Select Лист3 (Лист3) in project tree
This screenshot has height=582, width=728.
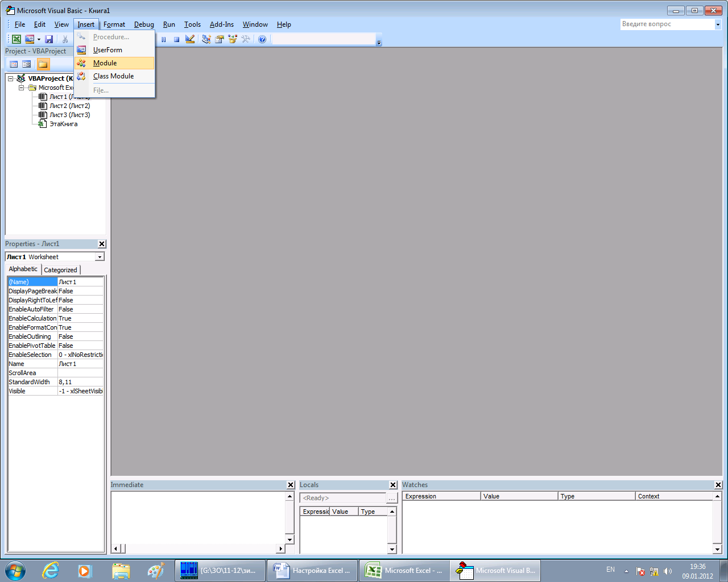pos(69,115)
